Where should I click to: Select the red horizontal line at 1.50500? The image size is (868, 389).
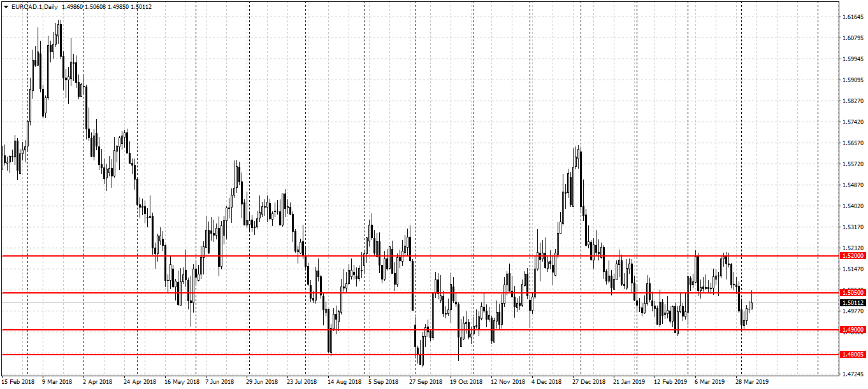pyautogui.click(x=419, y=293)
